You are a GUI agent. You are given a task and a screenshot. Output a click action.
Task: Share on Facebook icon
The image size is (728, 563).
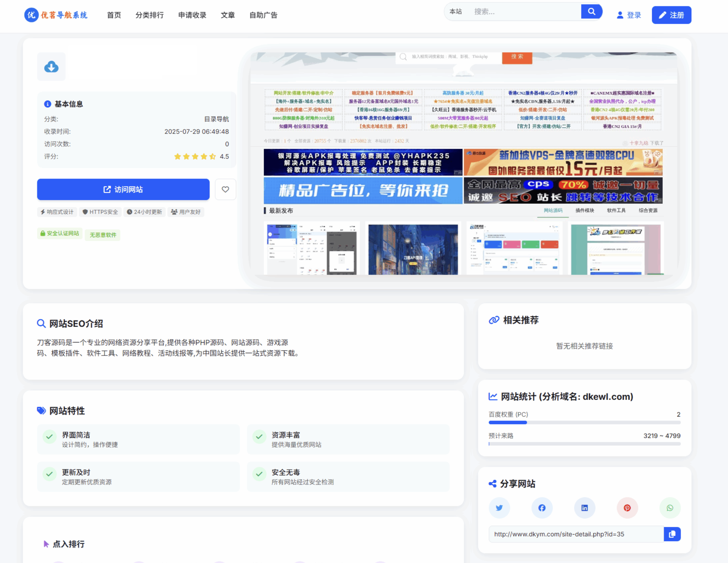[542, 508]
